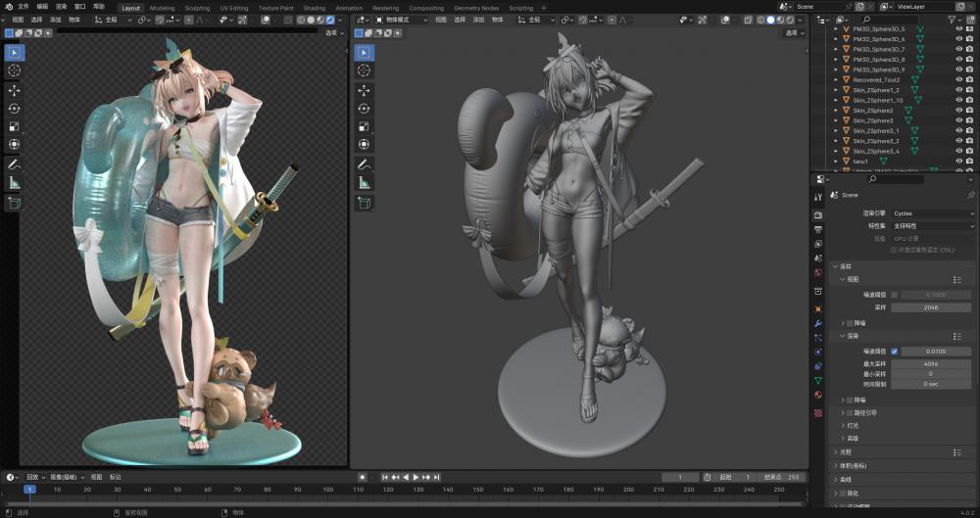The image size is (980, 518).
Task: Select the Transform tool in left viewport
Action: point(14,144)
